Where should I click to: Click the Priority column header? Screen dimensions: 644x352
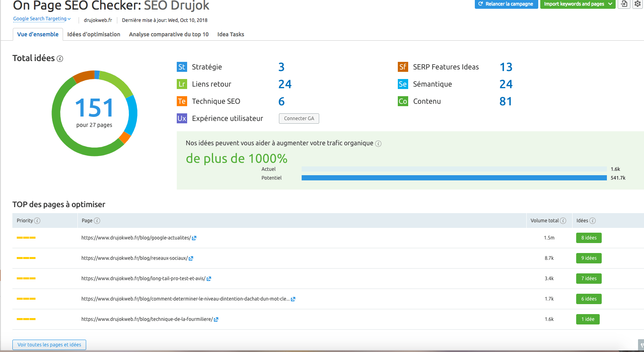click(45, 221)
